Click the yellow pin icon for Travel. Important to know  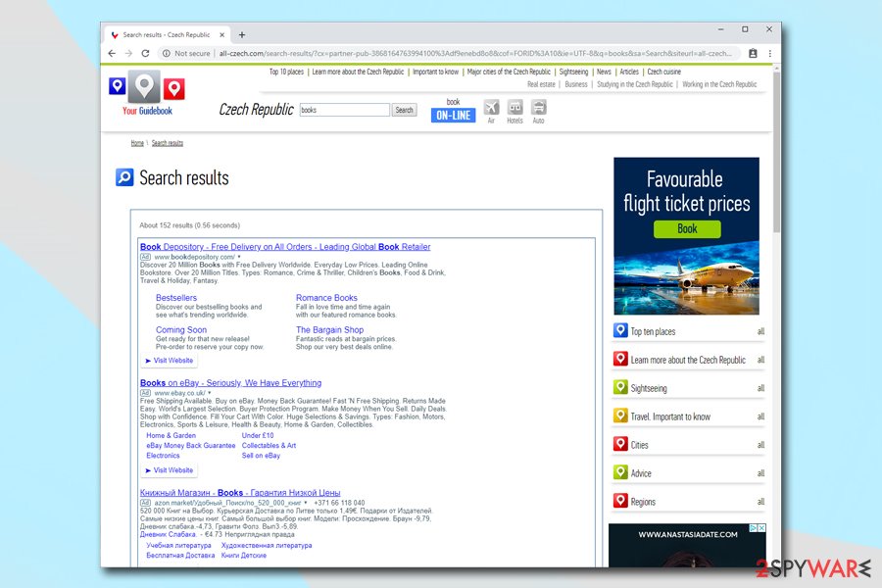click(x=620, y=416)
